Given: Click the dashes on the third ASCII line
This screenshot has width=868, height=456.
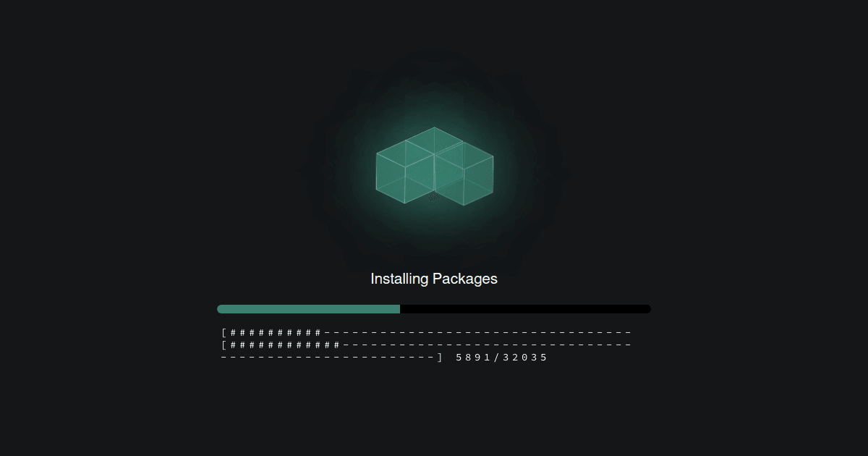Looking at the screenshot, I should pyautogui.click(x=327, y=358).
